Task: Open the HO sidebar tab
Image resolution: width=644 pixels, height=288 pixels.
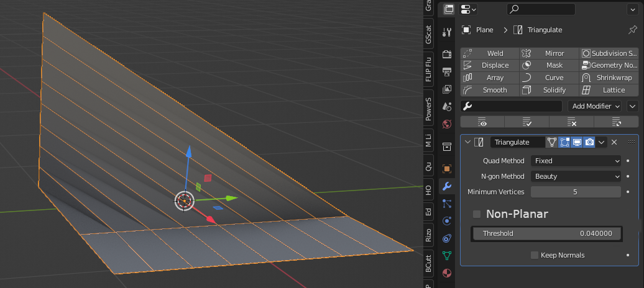Action: click(428, 190)
